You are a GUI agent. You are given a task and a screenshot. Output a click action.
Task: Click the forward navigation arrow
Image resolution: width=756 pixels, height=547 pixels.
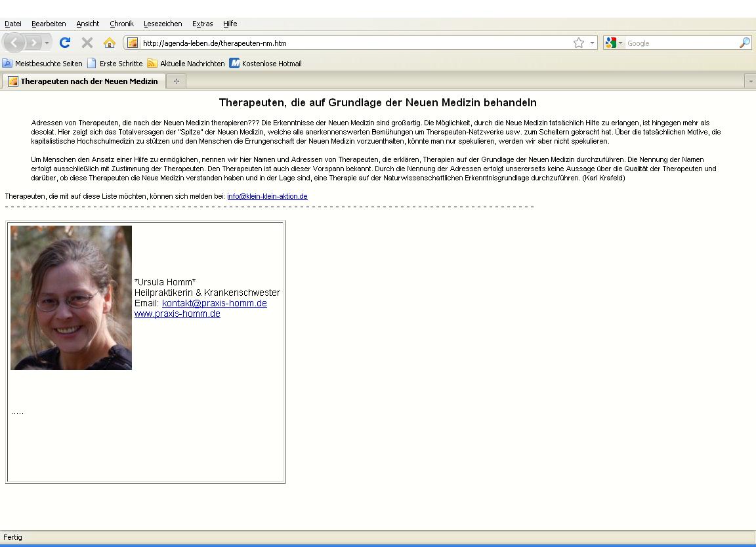(x=33, y=43)
